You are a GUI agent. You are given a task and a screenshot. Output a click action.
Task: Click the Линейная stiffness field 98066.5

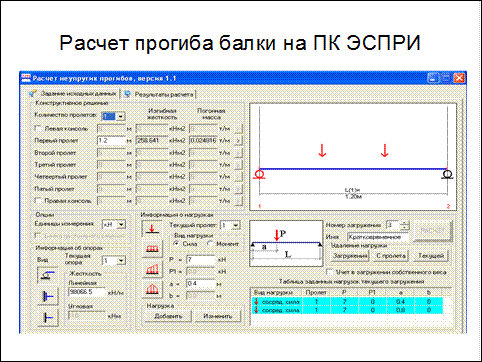point(87,292)
